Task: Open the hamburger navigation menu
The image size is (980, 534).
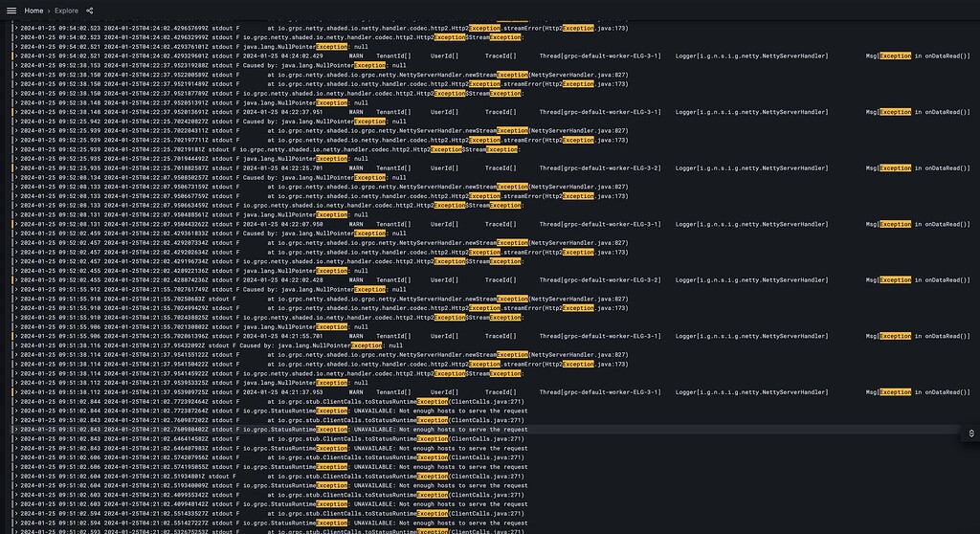Action: point(11,11)
